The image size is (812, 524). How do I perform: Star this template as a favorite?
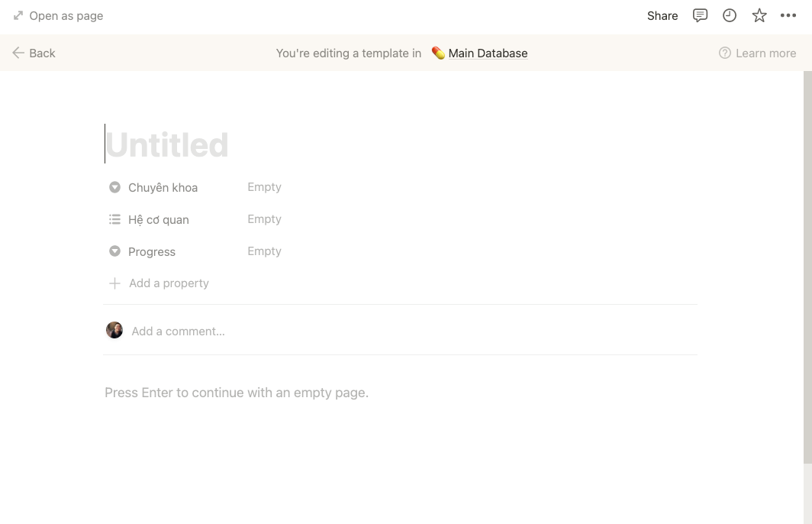[x=759, y=15]
